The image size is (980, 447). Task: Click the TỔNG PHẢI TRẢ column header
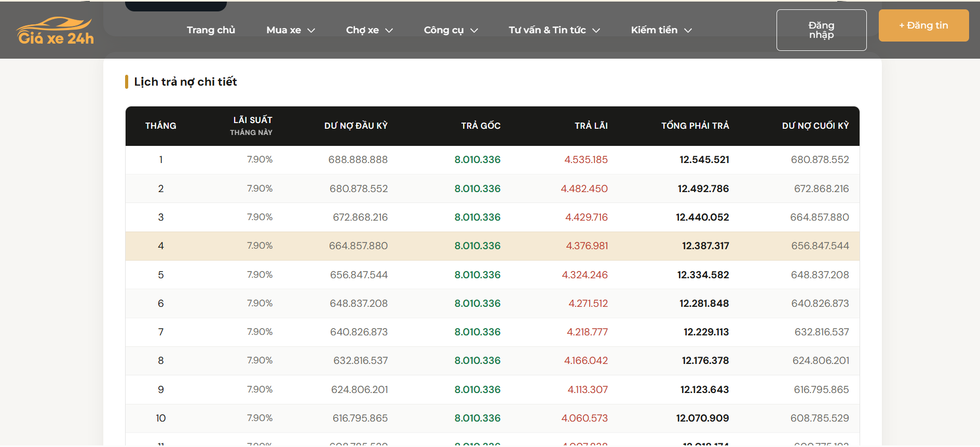coord(695,126)
